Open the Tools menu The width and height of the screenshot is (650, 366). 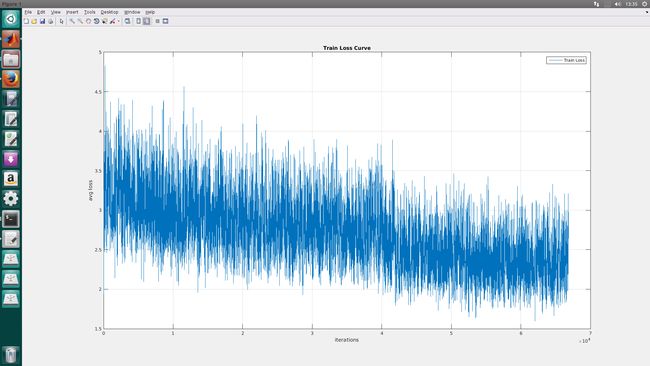tap(90, 12)
